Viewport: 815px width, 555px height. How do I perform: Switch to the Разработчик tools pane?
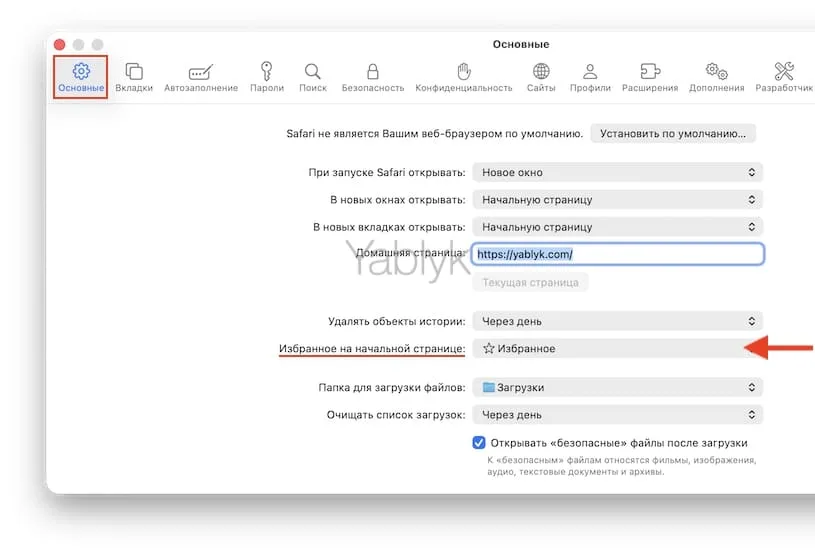[x=784, y=77]
